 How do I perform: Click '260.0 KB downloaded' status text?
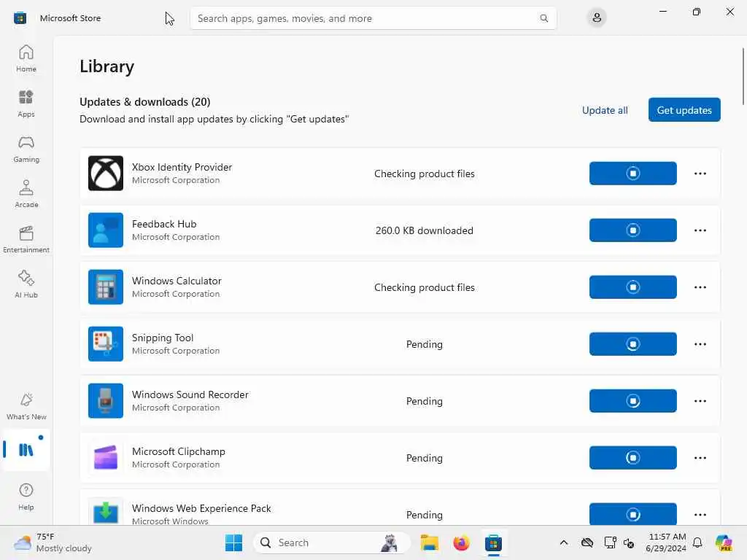tap(424, 230)
